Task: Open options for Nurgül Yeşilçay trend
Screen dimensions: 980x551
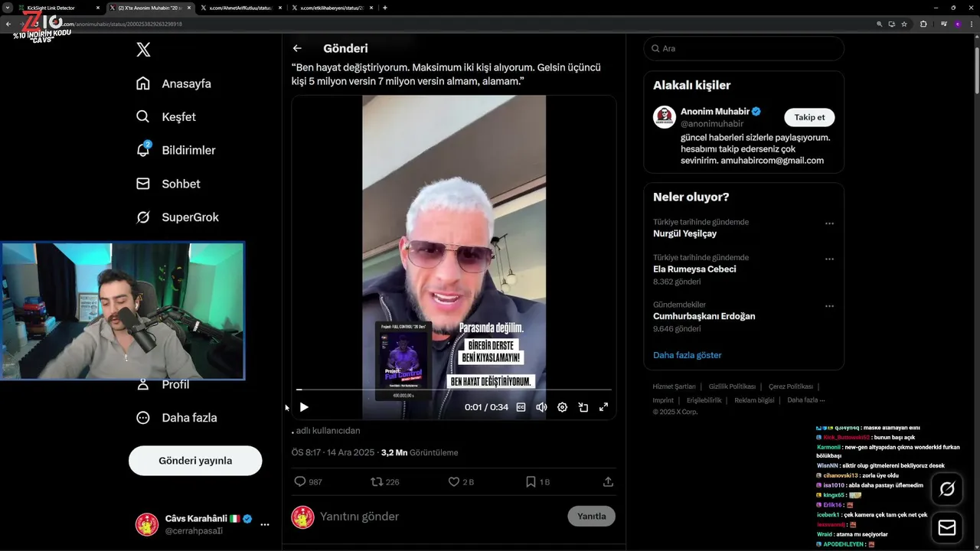Action: (x=829, y=223)
